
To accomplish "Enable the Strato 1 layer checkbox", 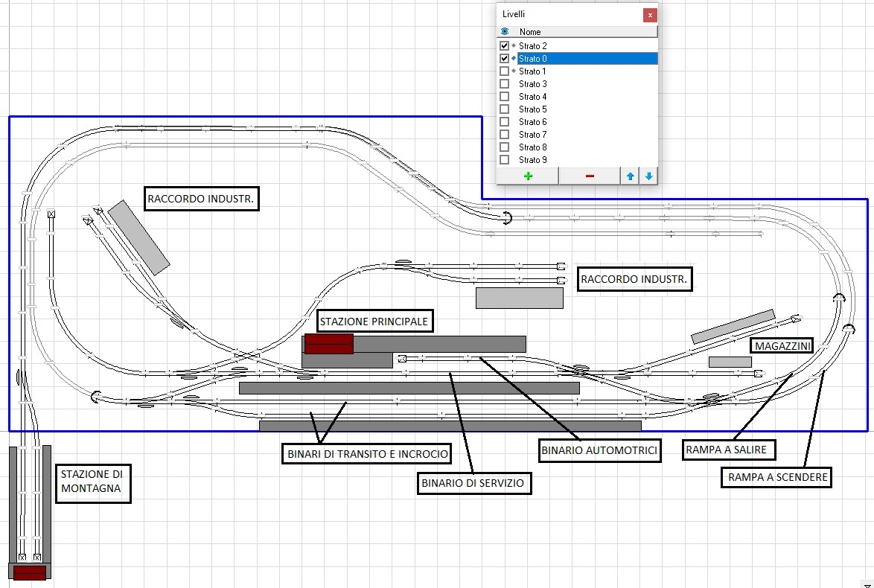I will [x=504, y=71].
